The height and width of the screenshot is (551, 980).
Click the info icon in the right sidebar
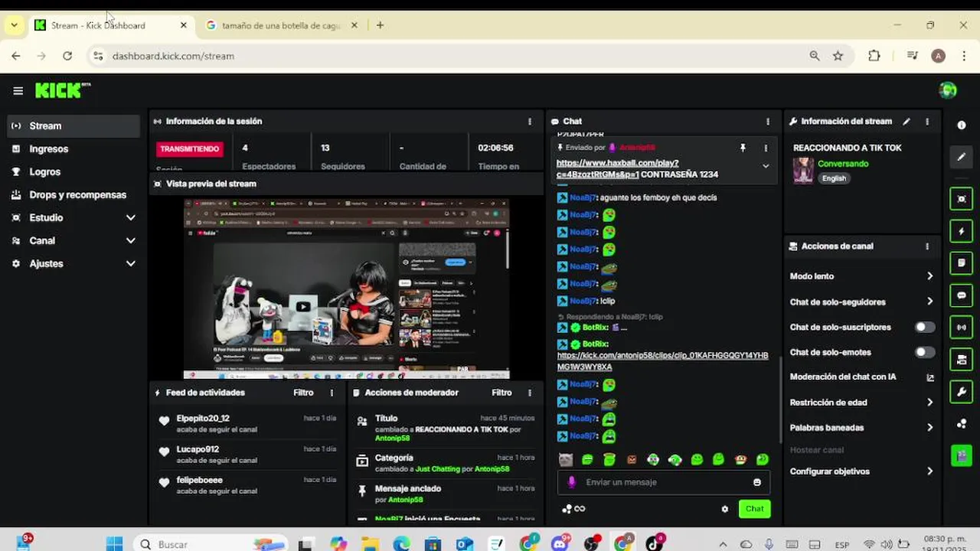pyautogui.click(x=962, y=125)
